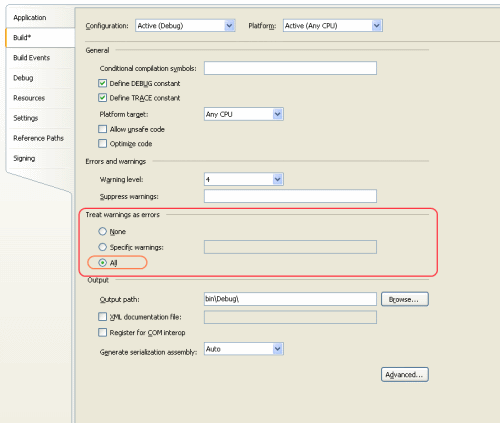This screenshot has width=500, height=423.
Task: Uncheck Define DEBUG constant
Action: (x=103, y=83)
